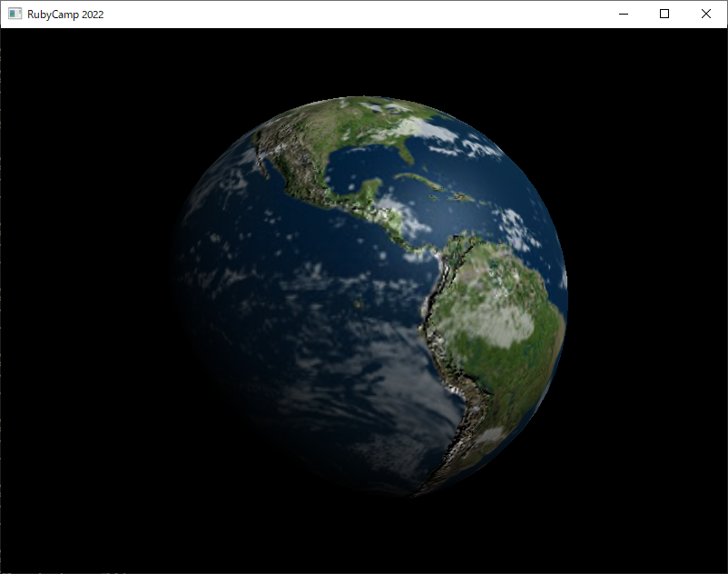728x574 pixels.
Task: Close the RubyCamp 2022 window
Action: [705, 14]
